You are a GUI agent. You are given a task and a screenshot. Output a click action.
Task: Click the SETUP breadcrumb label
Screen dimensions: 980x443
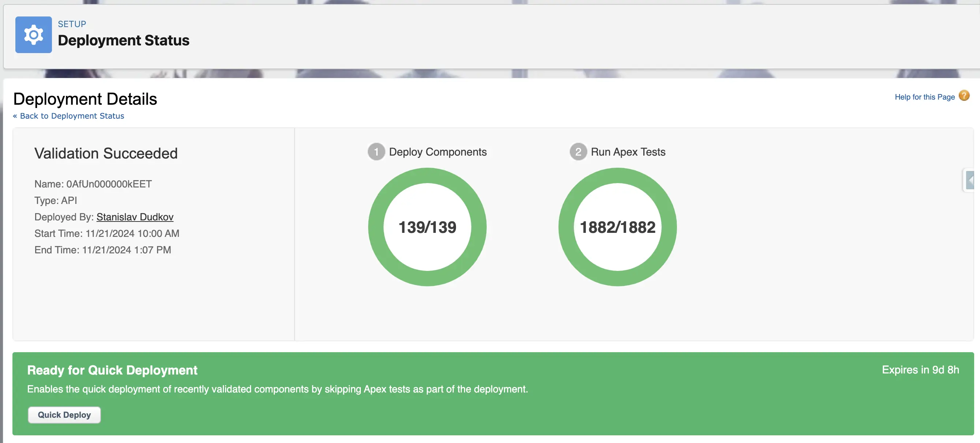point(72,24)
